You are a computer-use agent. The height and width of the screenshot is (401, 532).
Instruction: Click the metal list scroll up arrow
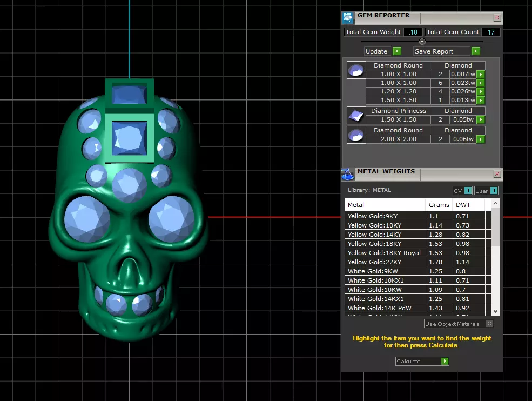pyautogui.click(x=495, y=203)
